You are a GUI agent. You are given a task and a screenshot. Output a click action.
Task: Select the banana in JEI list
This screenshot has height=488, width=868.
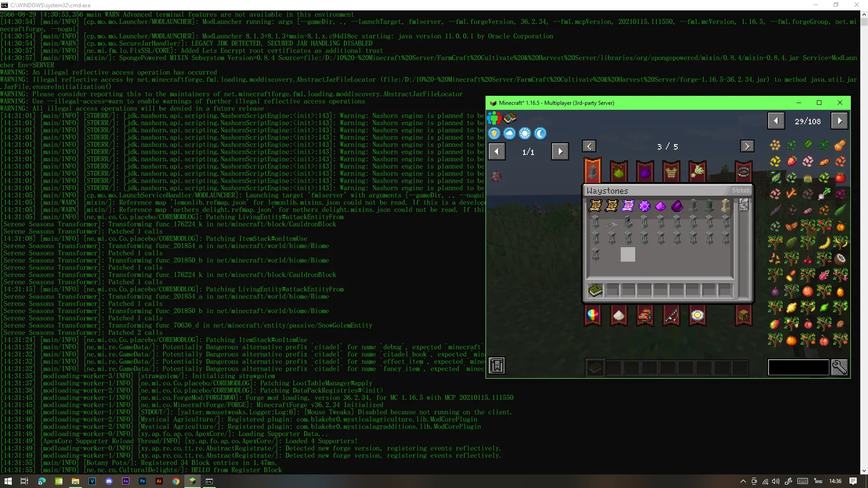point(824,243)
